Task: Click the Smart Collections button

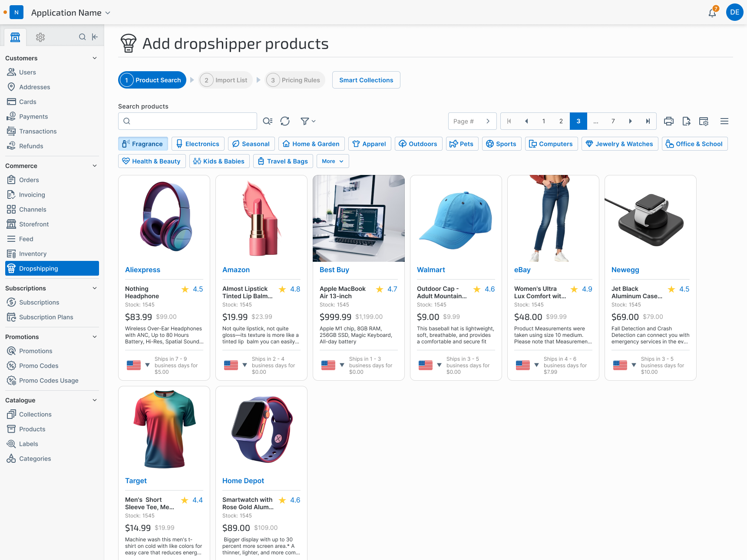Action: [x=366, y=80]
